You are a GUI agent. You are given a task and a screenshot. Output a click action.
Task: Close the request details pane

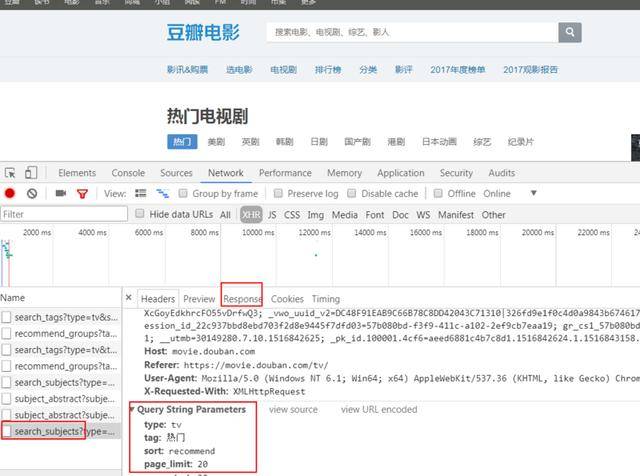[x=129, y=298]
